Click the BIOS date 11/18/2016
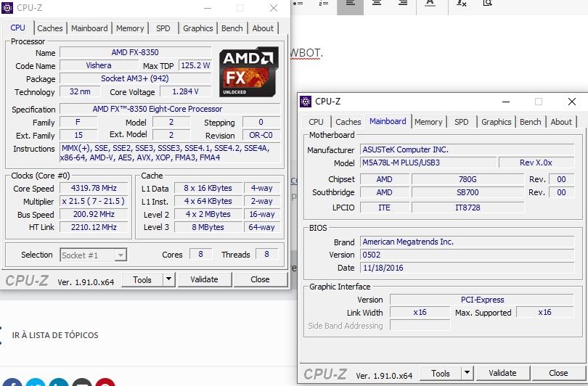 coord(467,268)
